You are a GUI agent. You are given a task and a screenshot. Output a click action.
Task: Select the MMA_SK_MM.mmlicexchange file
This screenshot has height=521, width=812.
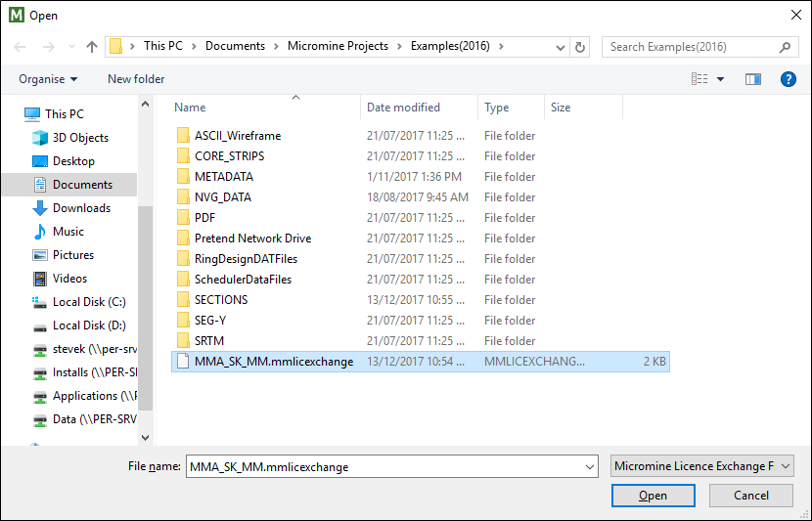420,362
